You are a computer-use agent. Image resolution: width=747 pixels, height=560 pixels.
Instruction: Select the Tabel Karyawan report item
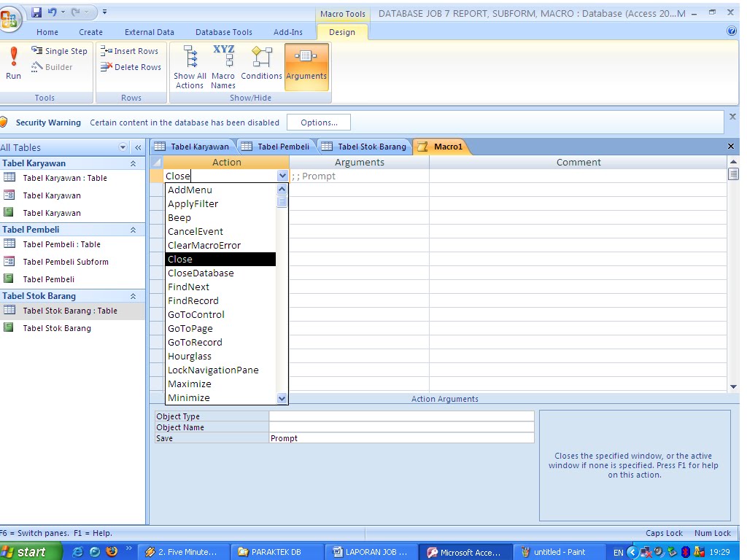(52, 213)
